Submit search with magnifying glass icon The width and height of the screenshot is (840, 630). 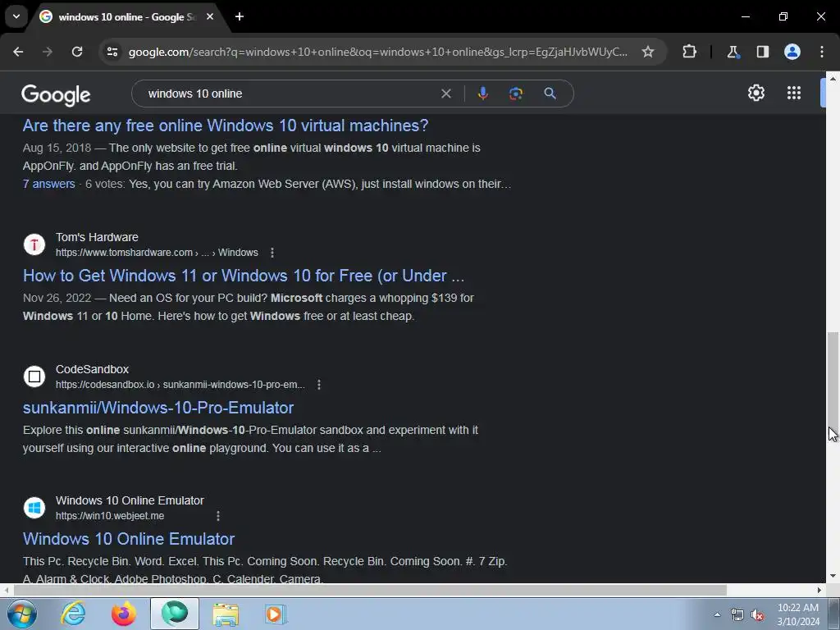[x=550, y=94]
